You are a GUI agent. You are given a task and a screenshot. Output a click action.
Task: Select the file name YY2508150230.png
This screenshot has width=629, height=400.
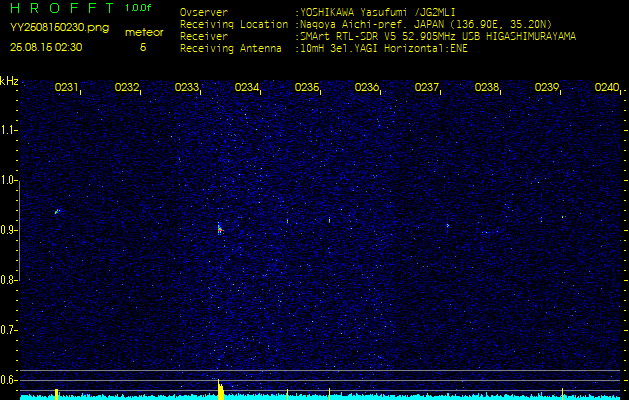59,27
